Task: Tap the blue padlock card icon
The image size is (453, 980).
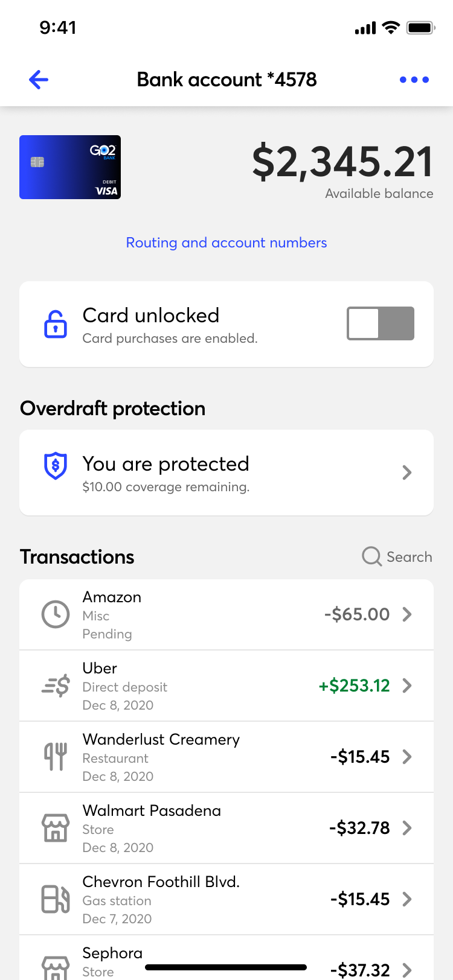Action: (56, 324)
